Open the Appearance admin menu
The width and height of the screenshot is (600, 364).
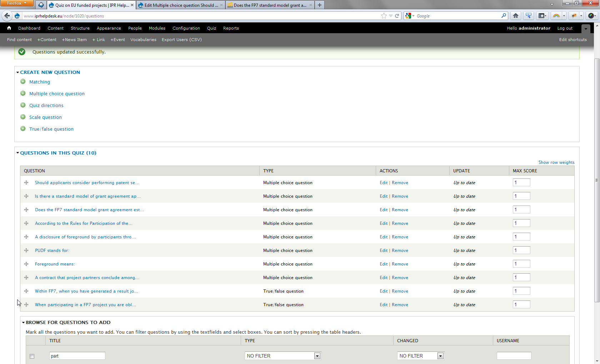(109, 28)
